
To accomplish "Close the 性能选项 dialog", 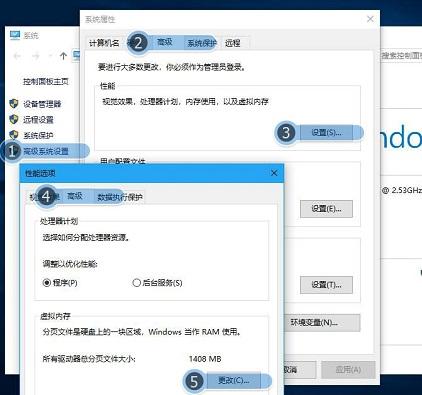I will coord(274,173).
